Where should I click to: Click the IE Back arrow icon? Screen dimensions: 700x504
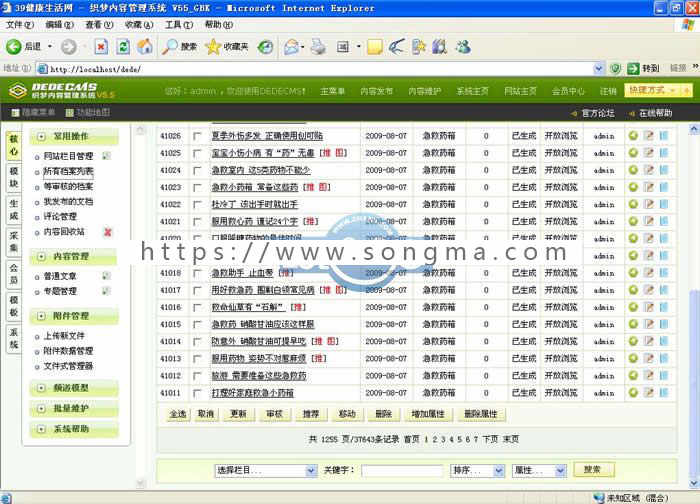pyautogui.click(x=13, y=46)
